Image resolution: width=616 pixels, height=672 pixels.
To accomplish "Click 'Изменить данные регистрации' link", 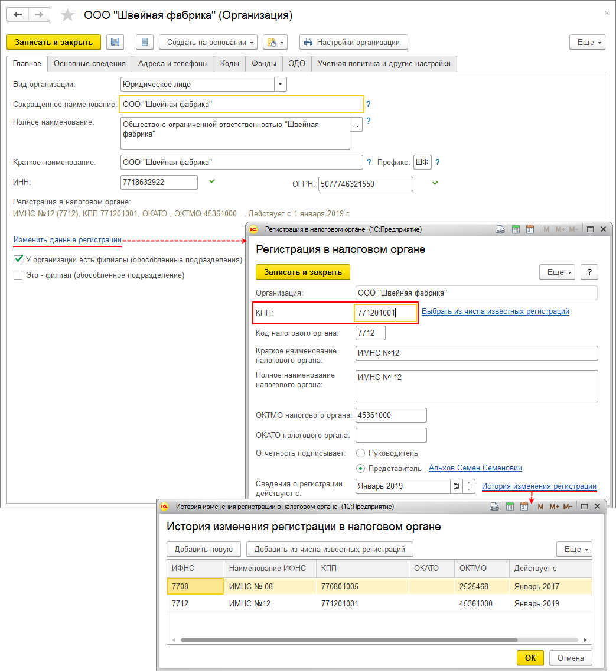I will [x=67, y=240].
